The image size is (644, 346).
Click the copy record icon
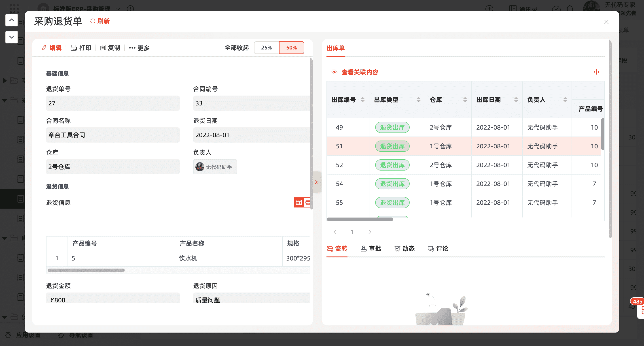pyautogui.click(x=103, y=47)
